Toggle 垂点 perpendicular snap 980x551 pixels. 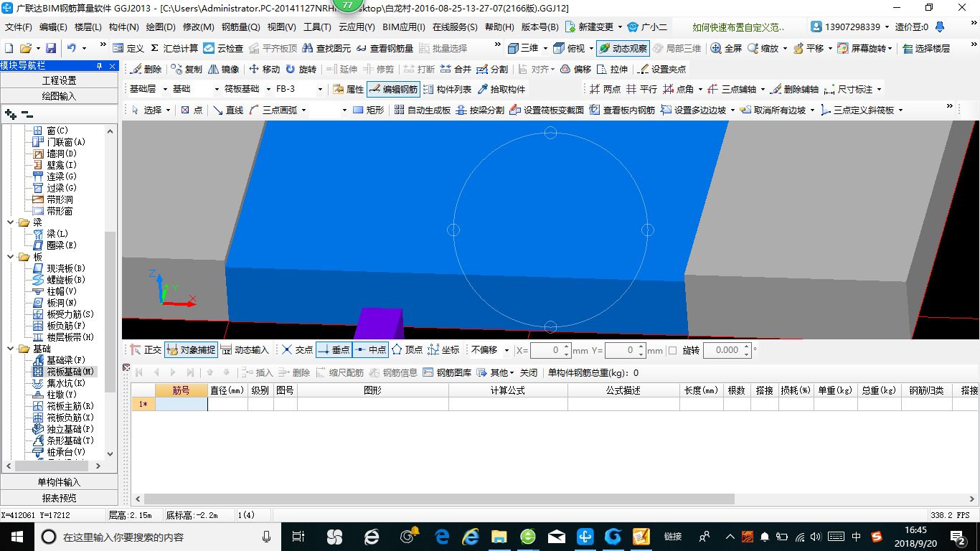pos(333,350)
